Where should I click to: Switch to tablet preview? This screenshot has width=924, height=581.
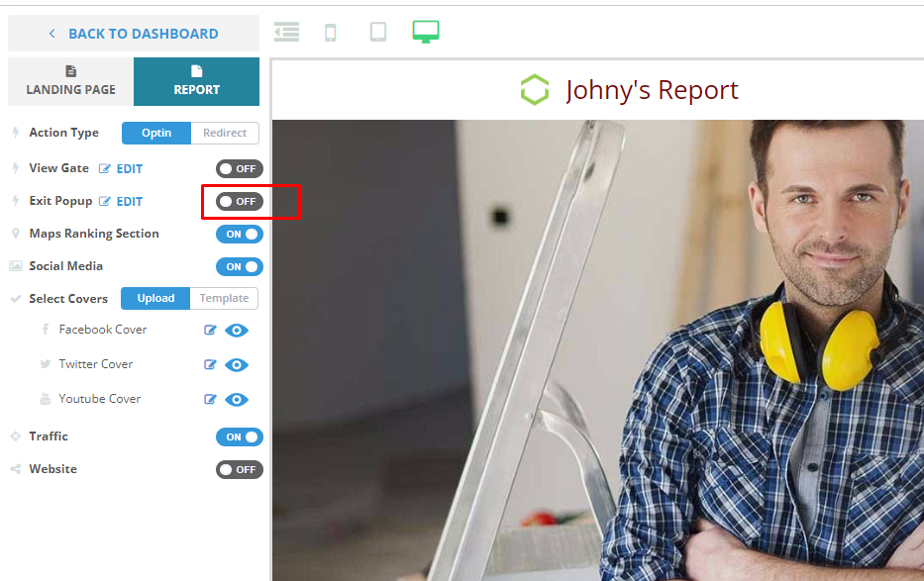[x=378, y=33]
